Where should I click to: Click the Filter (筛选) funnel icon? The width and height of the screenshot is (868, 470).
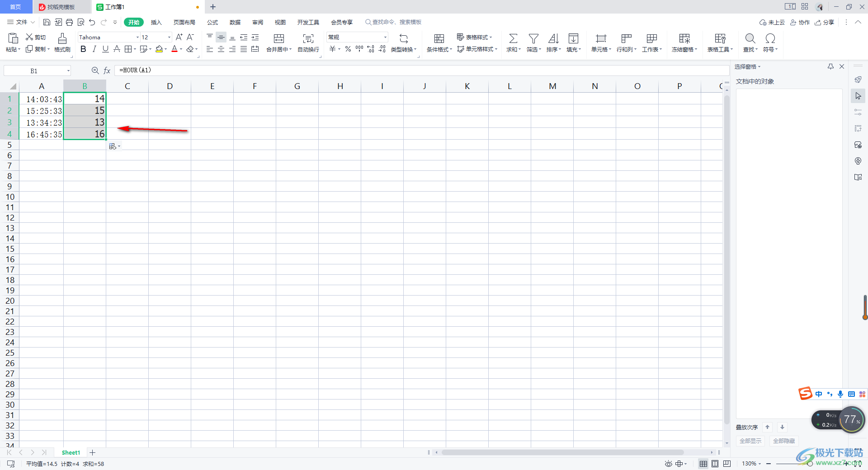tap(533, 38)
